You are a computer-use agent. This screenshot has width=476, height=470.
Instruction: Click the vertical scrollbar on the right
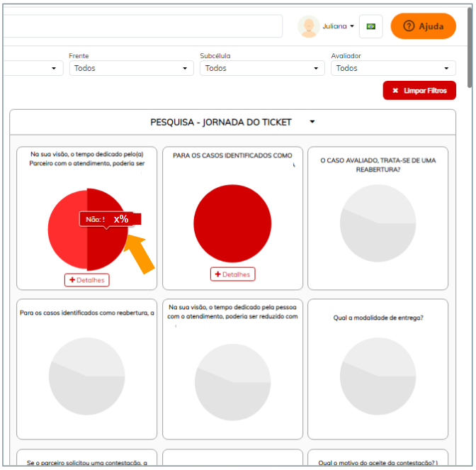click(x=470, y=43)
